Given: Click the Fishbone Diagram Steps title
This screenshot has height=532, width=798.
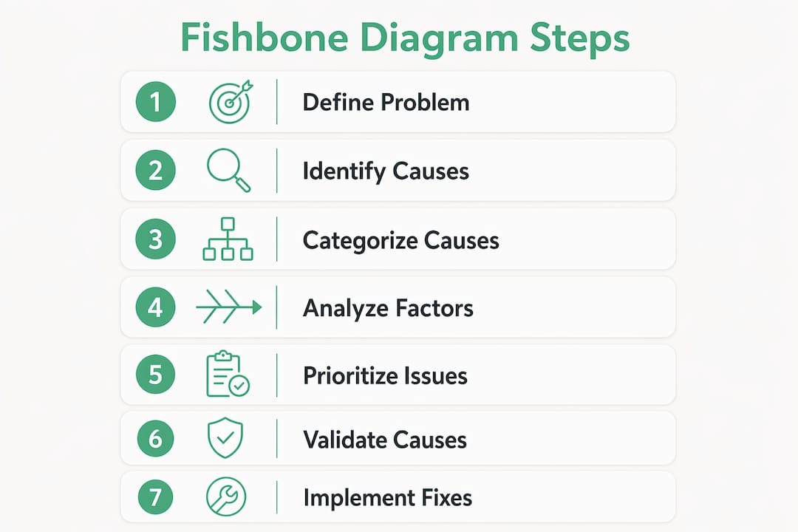Looking at the screenshot, I should [x=405, y=39].
